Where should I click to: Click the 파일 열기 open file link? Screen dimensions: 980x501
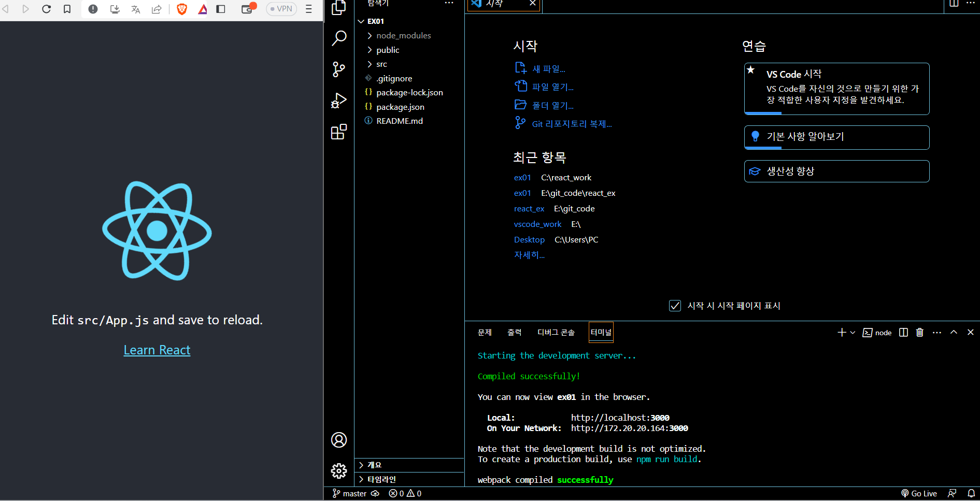tap(553, 87)
